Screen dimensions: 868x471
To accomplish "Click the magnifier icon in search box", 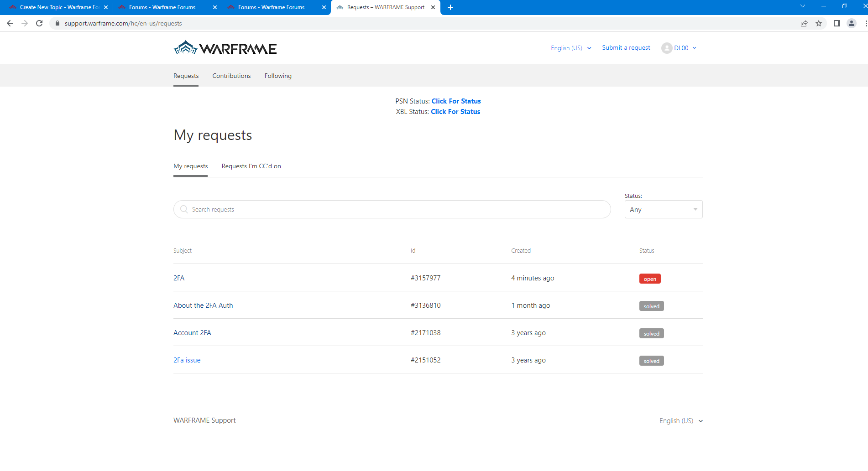I will tap(184, 209).
